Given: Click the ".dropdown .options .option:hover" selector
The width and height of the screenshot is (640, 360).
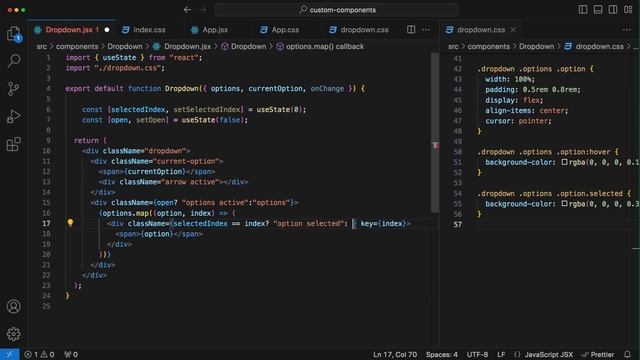Looking at the screenshot, I should pyautogui.click(x=544, y=151).
